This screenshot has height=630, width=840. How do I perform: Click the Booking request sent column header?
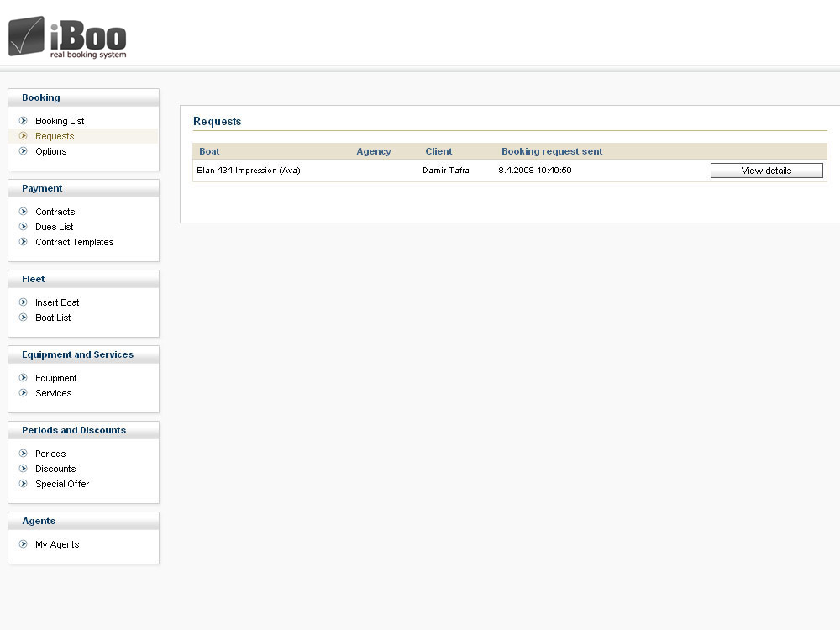point(552,151)
